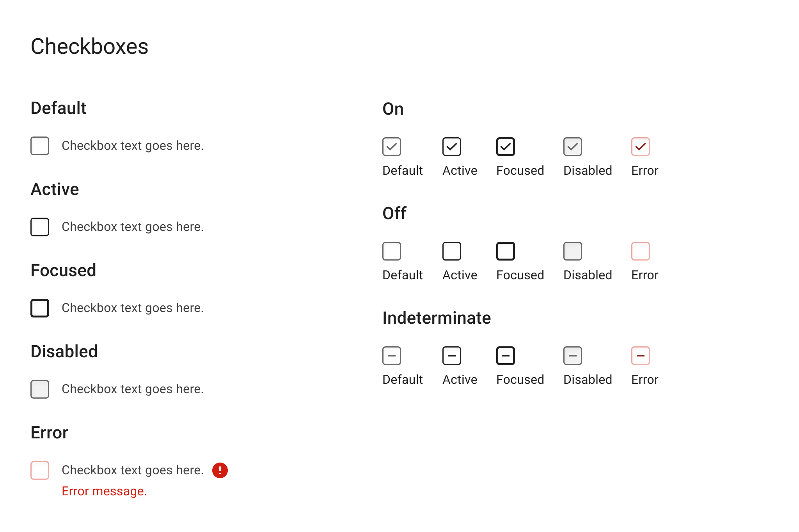Toggle the Indeterminate Error checkbox
The height and width of the screenshot is (532, 799).
point(641,356)
